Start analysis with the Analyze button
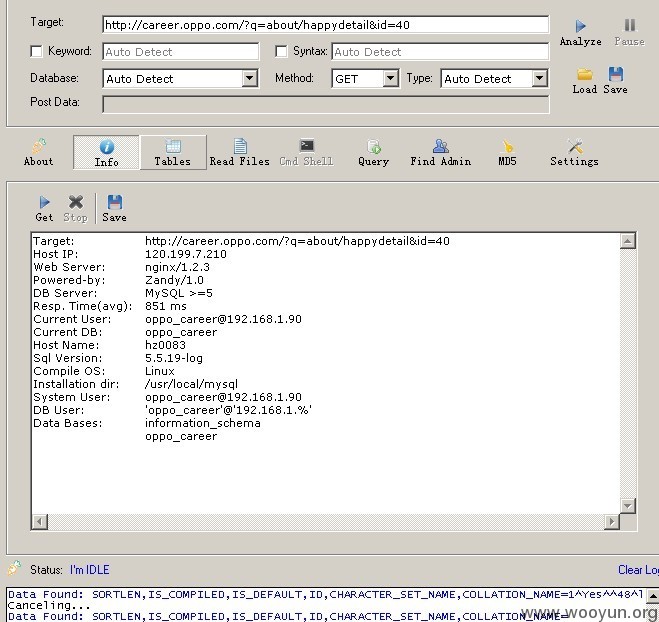Image resolution: width=659 pixels, height=622 pixels. pos(580,33)
